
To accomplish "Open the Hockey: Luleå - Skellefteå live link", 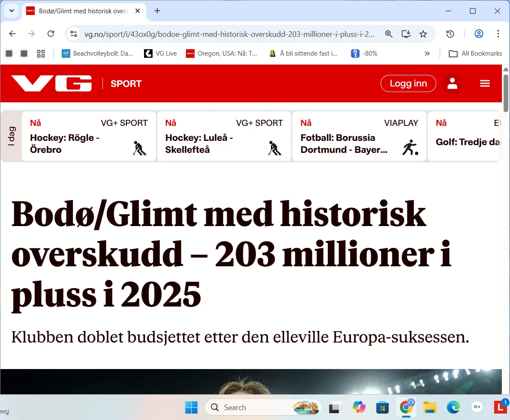I will click(x=198, y=143).
